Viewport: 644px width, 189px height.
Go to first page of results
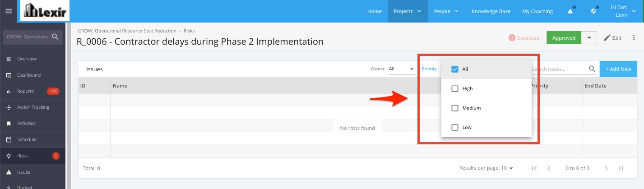click(x=534, y=168)
